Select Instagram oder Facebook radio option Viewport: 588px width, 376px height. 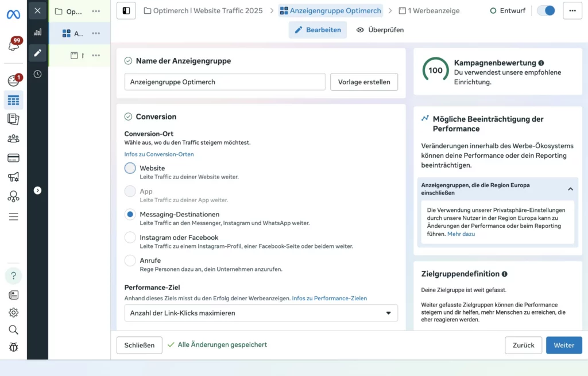tap(130, 237)
